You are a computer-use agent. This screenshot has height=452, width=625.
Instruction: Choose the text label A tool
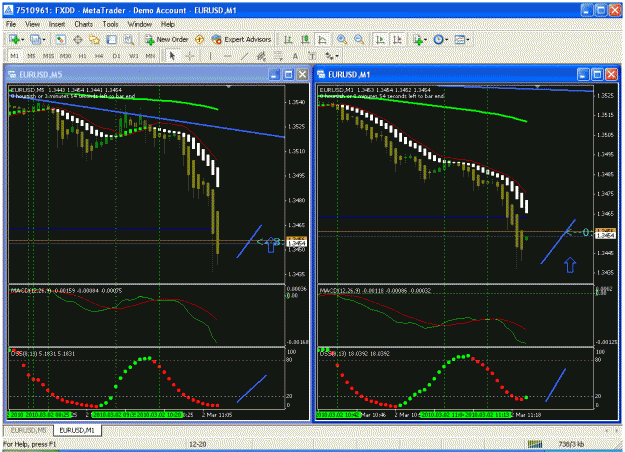295,56
